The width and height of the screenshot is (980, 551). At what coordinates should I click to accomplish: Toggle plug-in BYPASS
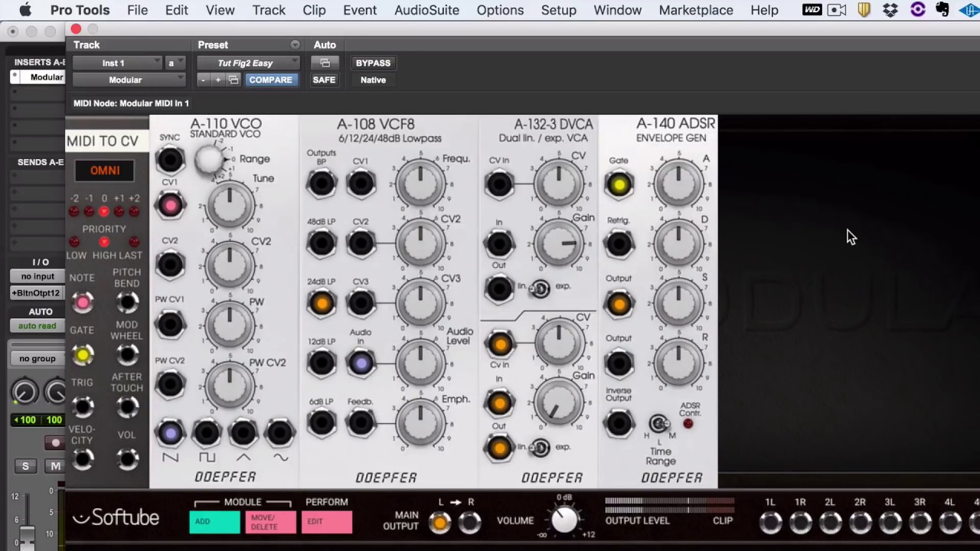pos(373,63)
